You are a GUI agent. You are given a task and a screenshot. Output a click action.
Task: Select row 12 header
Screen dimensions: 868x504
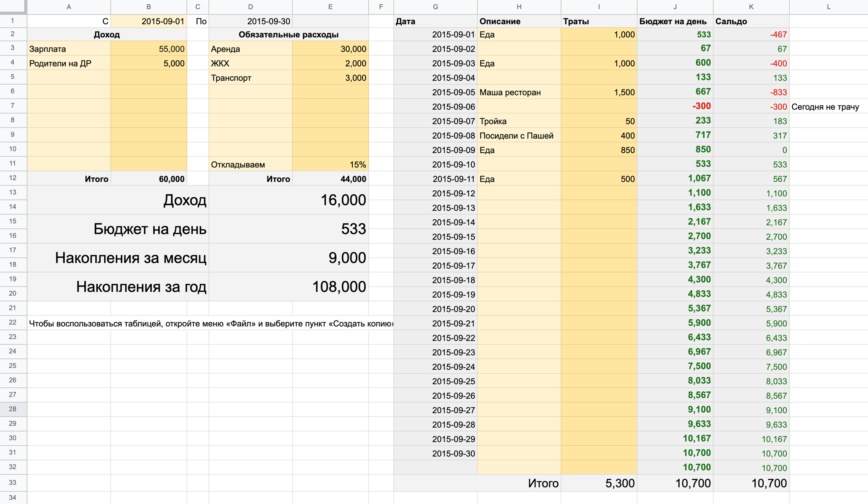point(13,178)
